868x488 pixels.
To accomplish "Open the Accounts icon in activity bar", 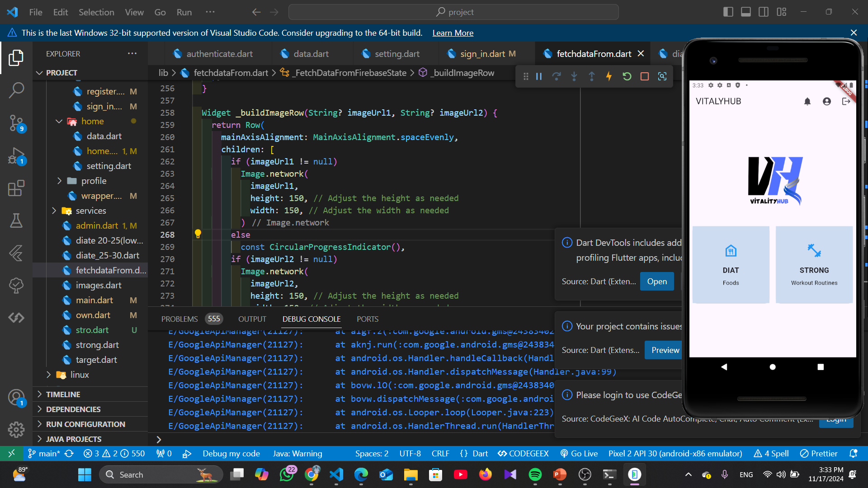I will tap(16, 398).
